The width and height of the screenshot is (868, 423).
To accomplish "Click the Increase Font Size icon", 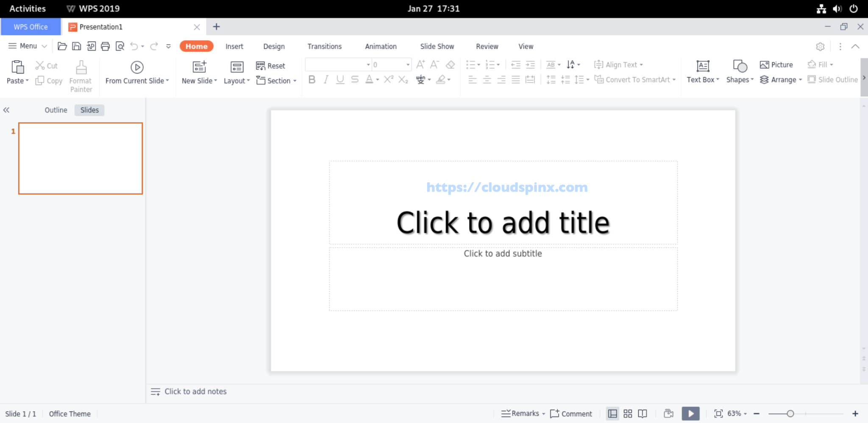I will pos(420,64).
